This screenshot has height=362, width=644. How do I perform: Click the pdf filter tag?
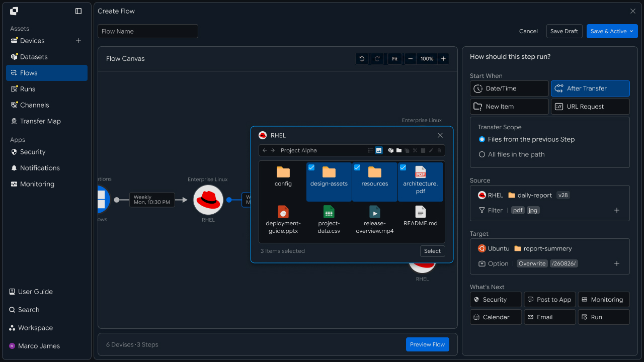pos(518,210)
